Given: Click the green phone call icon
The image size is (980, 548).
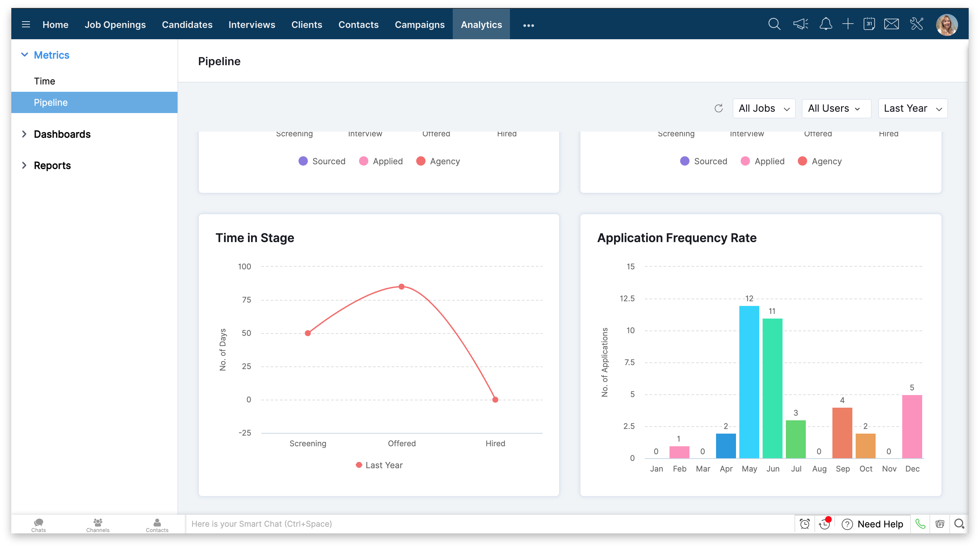Looking at the screenshot, I should click(x=920, y=524).
